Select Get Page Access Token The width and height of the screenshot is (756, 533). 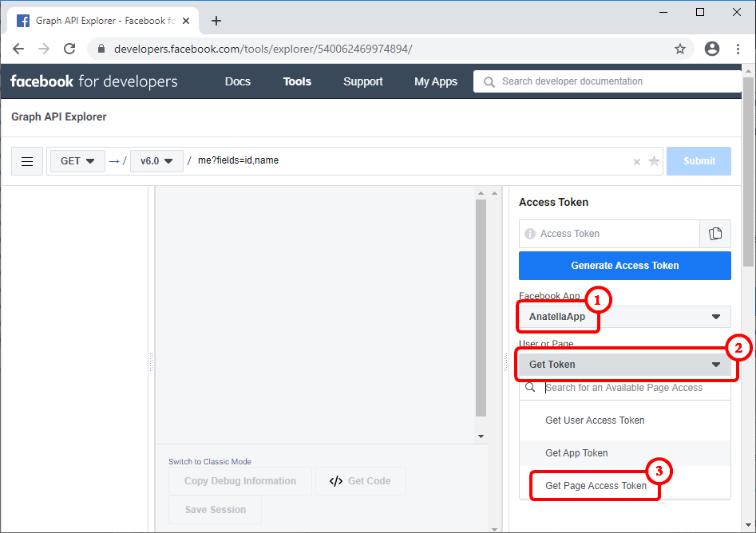(624, 486)
